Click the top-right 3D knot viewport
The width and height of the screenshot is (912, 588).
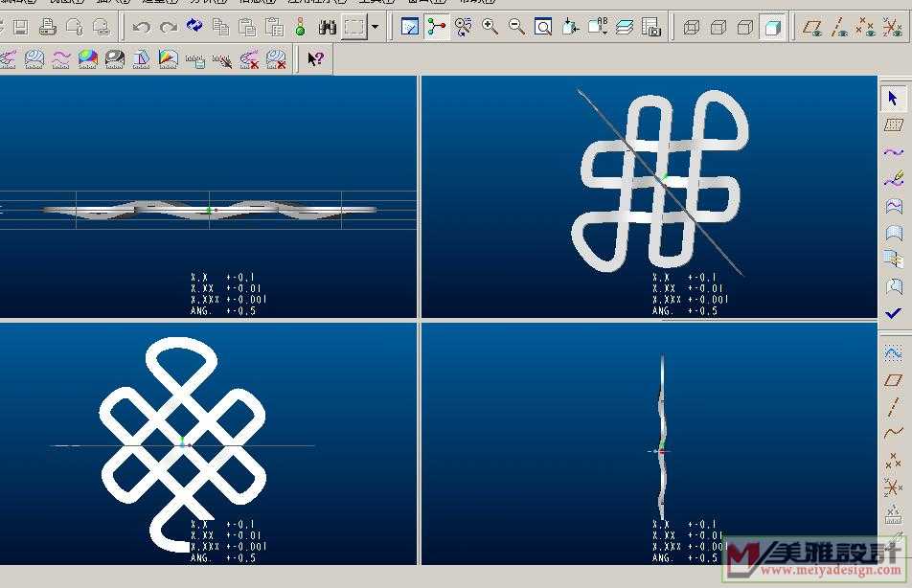(650, 196)
